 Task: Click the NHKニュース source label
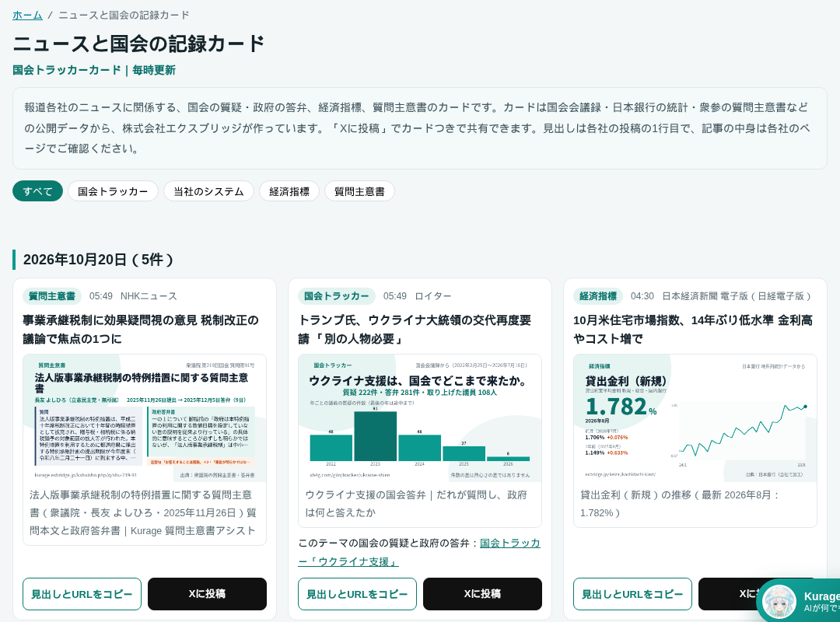click(x=149, y=295)
